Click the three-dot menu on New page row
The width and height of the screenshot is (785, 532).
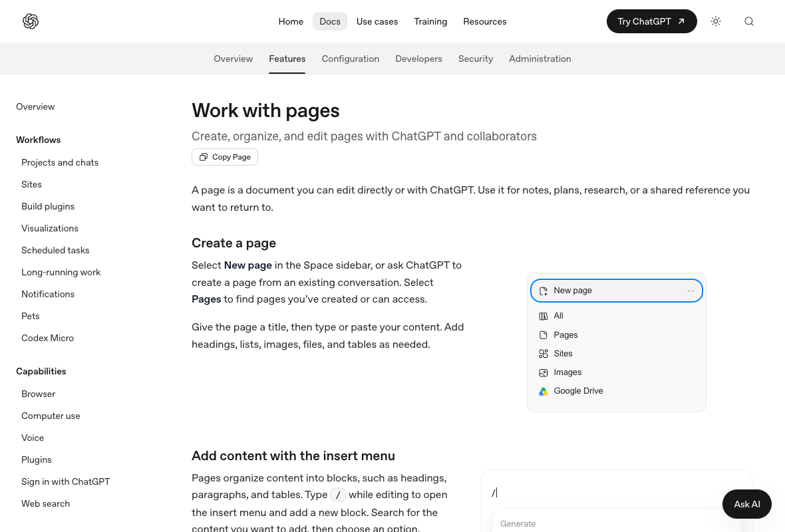(691, 291)
